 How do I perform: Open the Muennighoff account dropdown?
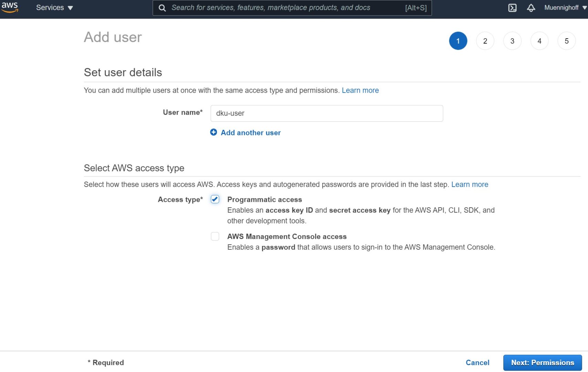pos(562,7)
